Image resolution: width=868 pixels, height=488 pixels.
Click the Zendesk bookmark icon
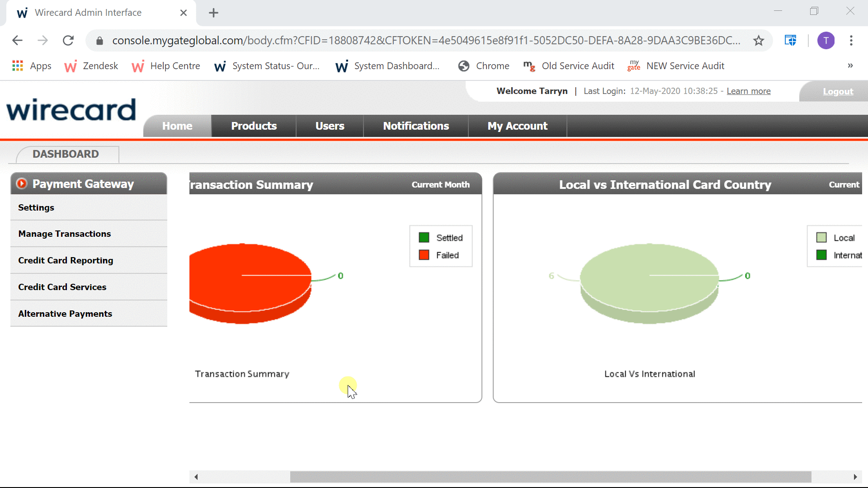click(x=71, y=66)
